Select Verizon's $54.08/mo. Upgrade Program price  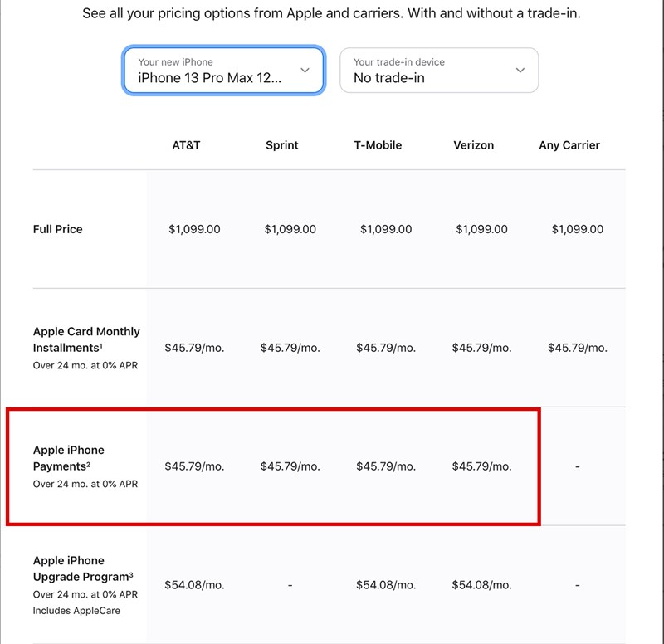pyautogui.click(x=481, y=585)
